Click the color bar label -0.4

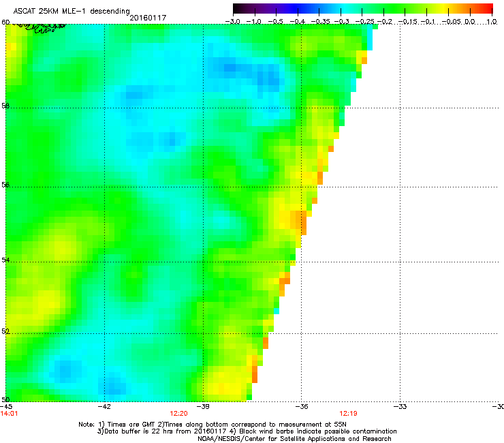pyautogui.click(x=297, y=22)
